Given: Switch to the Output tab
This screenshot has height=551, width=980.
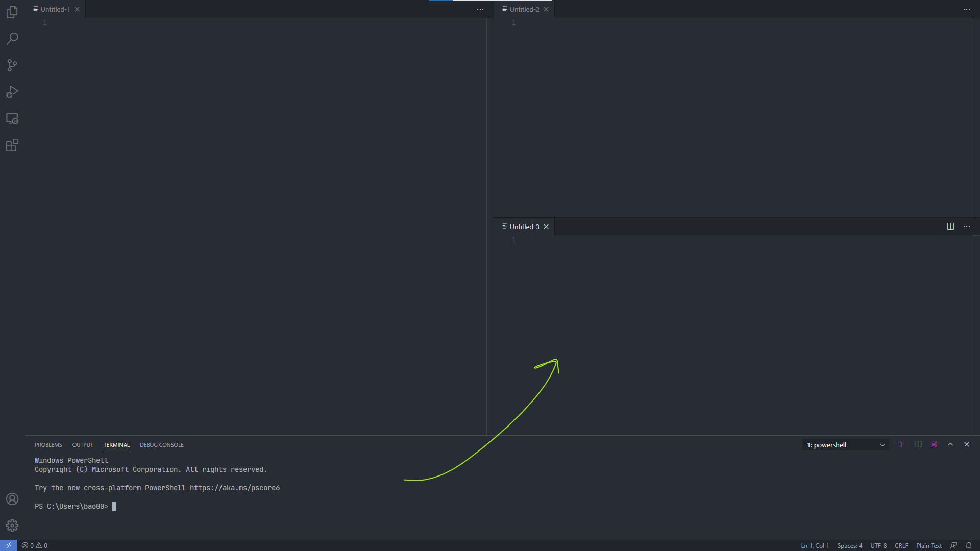Looking at the screenshot, I should (x=83, y=445).
